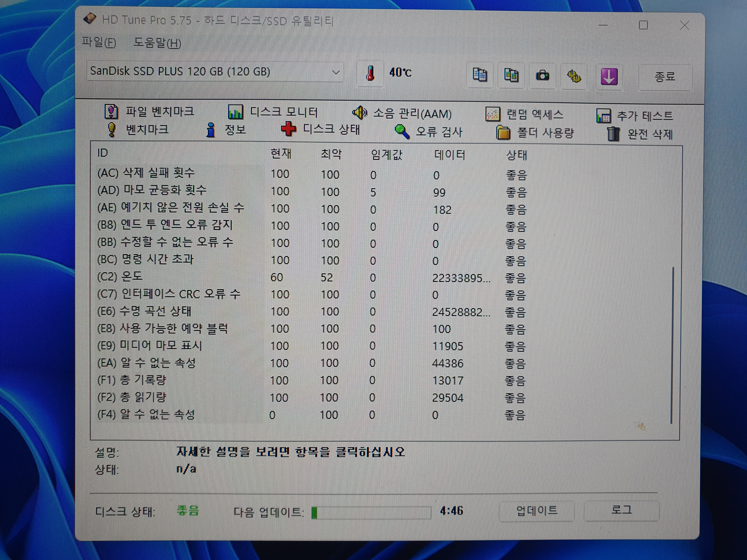Viewport: 747px width, 560px height.
Task: Click the purple download arrow icon
Action: [609, 77]
